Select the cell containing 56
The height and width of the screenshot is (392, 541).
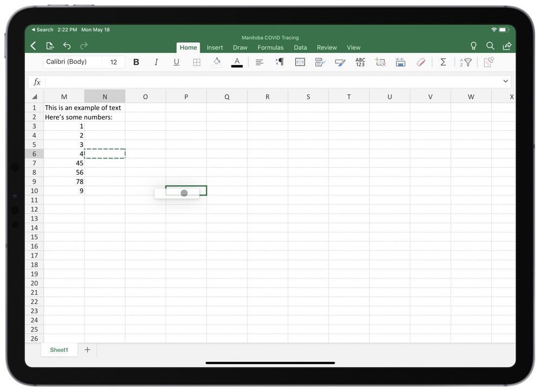click(64, 172)
